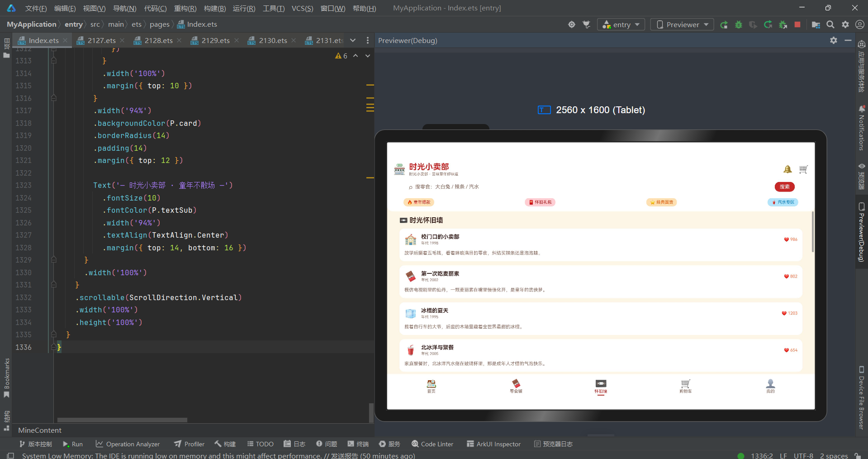Open editor tabs more options menu
This screenshot has height=459, width=868.
click(368, 40)
